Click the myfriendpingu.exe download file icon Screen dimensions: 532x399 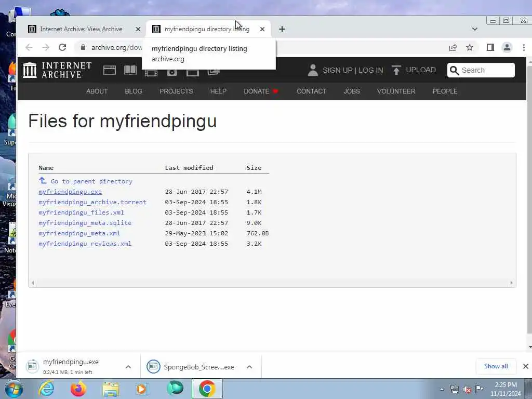(x=32, y=366)
